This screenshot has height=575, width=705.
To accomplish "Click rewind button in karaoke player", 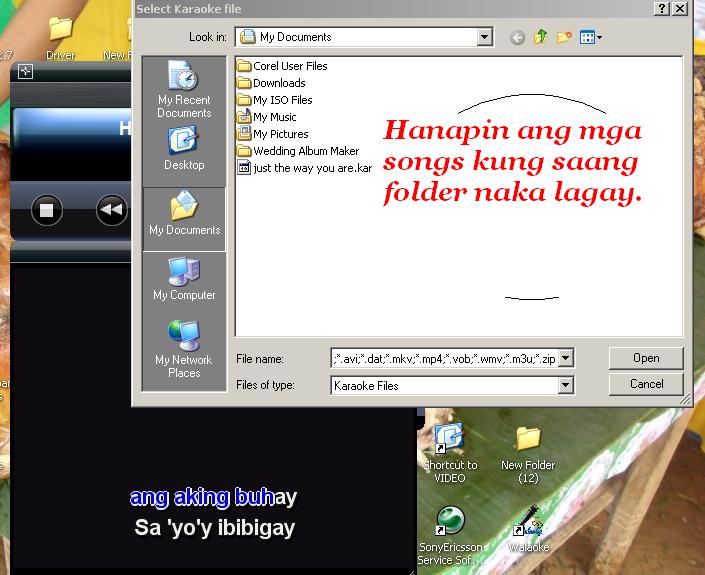I will tap(112, 209).
